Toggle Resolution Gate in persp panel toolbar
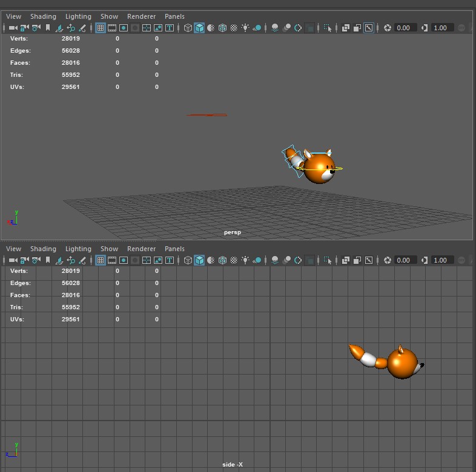This screenshot has width=476, height=472. coord(124,28)
